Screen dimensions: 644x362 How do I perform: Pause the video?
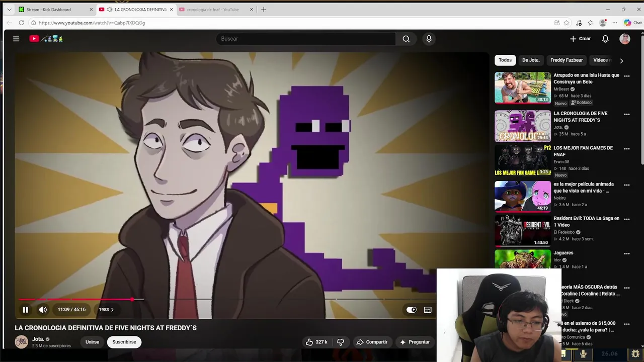pyautogui.click(x=25, y=310)
